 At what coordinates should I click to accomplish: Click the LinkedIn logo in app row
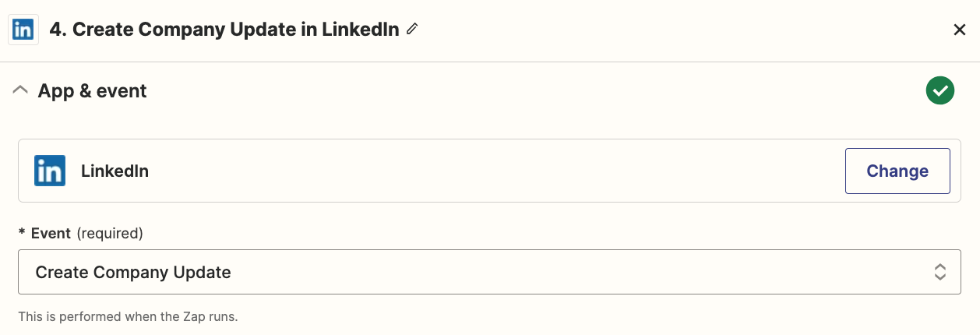(49, 171)
